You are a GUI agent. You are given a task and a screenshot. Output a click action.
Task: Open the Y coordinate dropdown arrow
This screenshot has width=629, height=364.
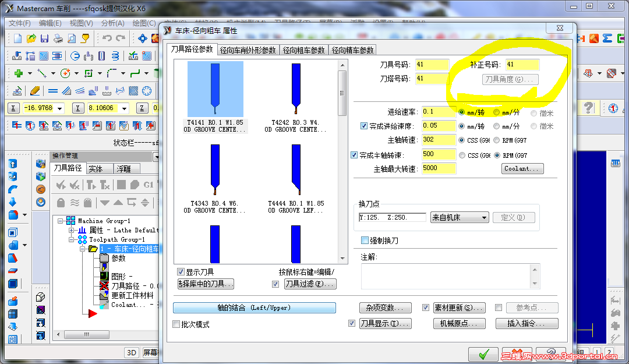[125, 108]
